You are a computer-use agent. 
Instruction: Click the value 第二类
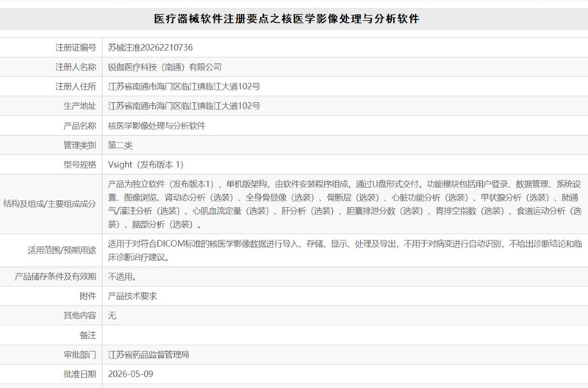coord(121,145)
